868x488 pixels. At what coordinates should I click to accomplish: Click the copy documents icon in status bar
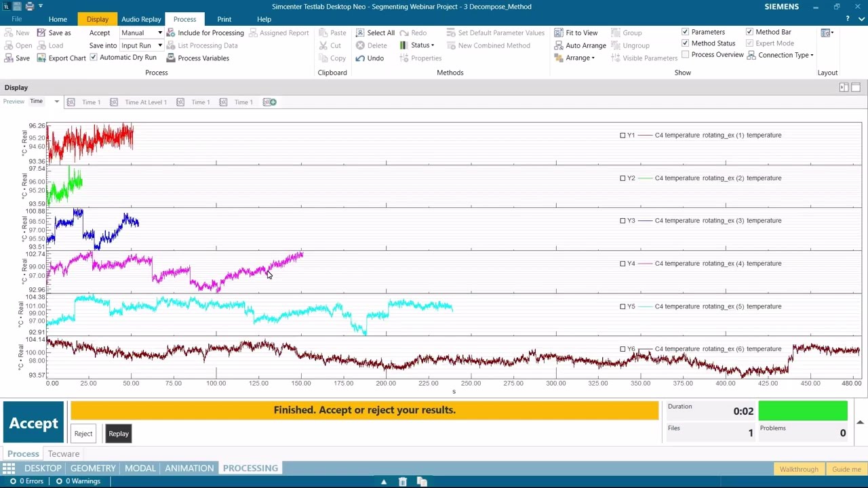[422, 481]
